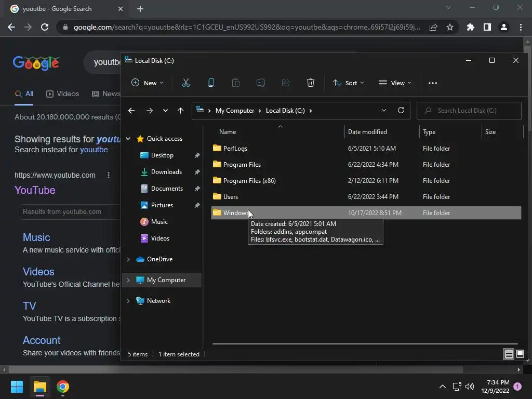Screen dimensions: 532x399
Task: Click File Explorer icon in the taskbar
Action: click(39, 387)
